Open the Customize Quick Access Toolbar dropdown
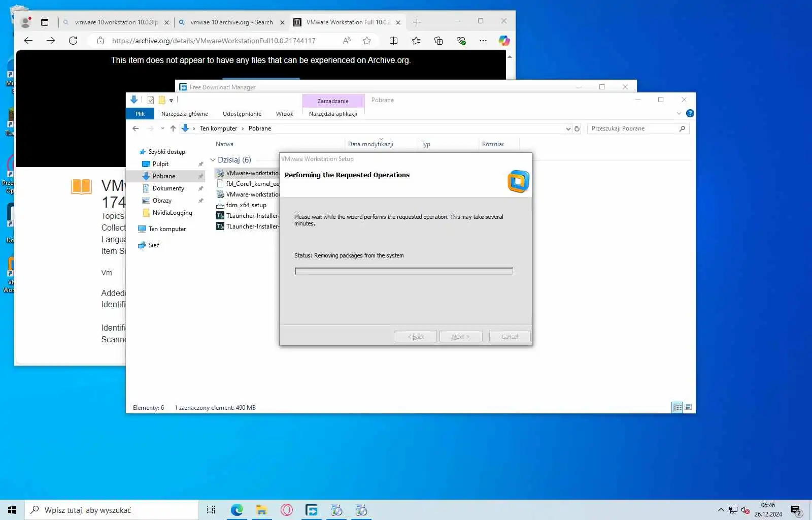This screenshot has height=520, width=812. coord(172,101)
